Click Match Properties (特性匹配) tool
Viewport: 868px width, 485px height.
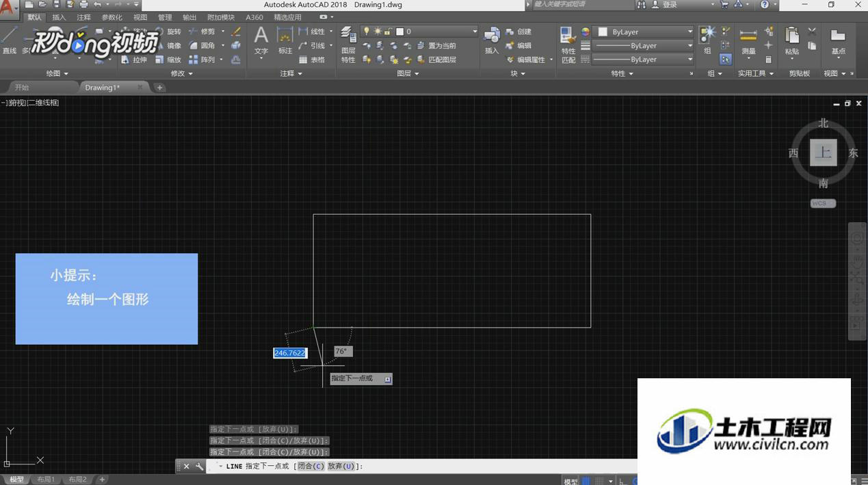pyautogui.click(x=568, y=45)
